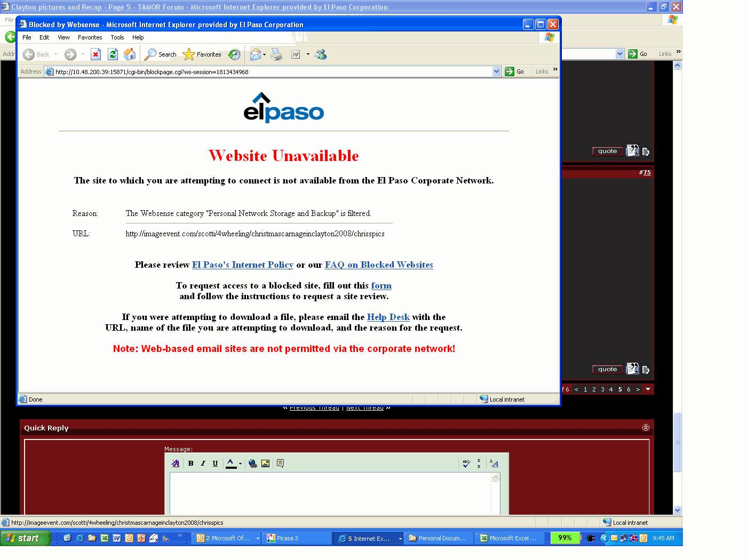Open the text color dropdown arrow
Image resolution: width=747 pixels, height=560 pixels.
click(x=240, y=463)
